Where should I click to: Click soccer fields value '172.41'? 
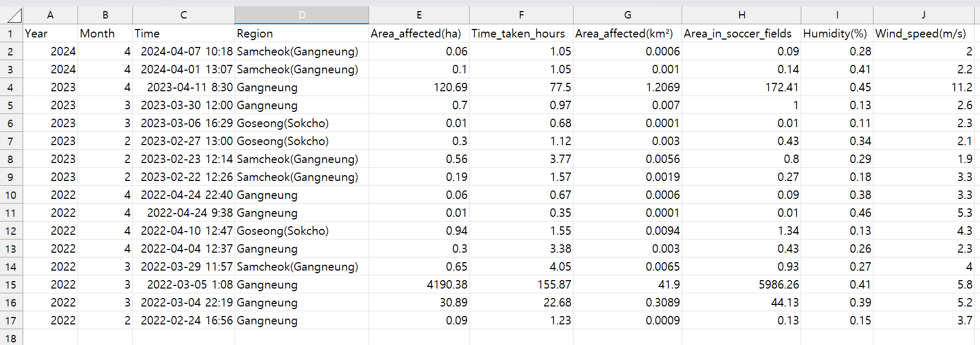point(741,88)
